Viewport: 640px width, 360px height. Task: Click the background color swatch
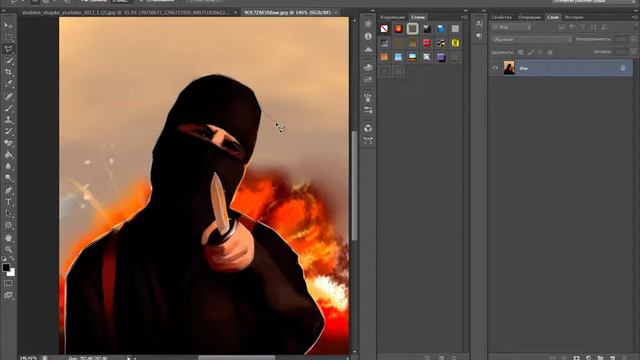[12, 273]
